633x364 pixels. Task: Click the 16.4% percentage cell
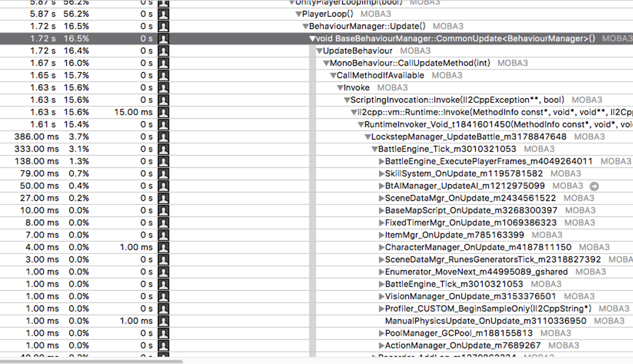tap(76, 51)
